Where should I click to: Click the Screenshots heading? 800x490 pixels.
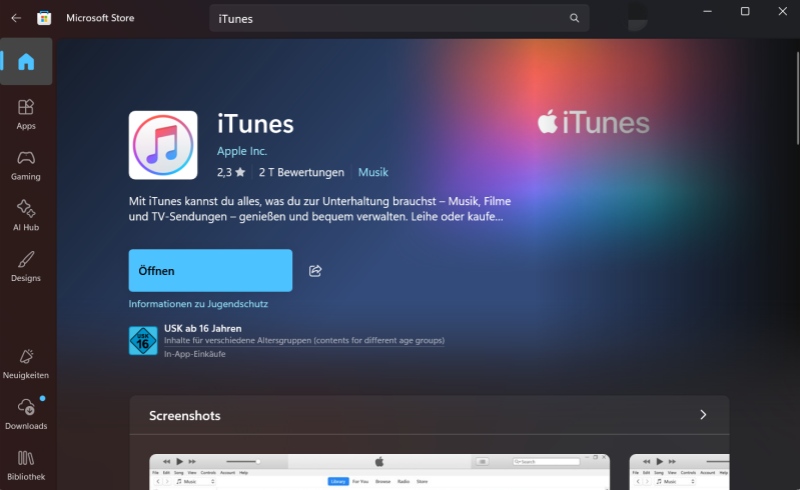coord(185,416)
